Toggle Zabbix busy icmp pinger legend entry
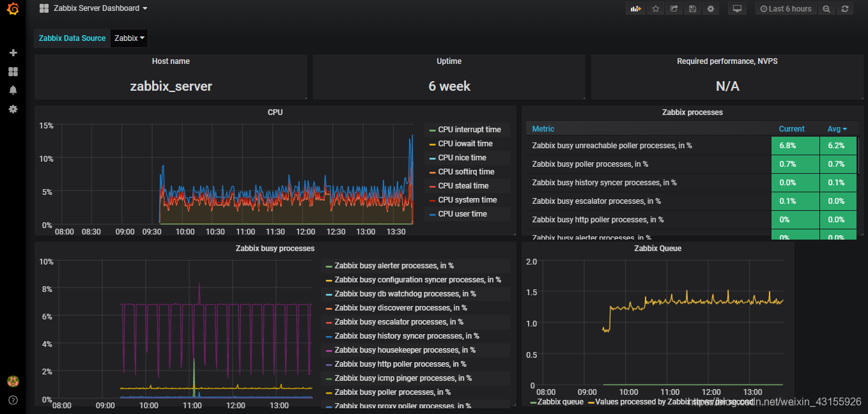The height and width of the screenshot is (414, 868). pyautogui.click(x=403, y=378)
